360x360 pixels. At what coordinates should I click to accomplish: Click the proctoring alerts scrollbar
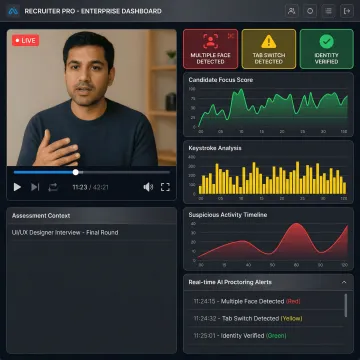346,305
